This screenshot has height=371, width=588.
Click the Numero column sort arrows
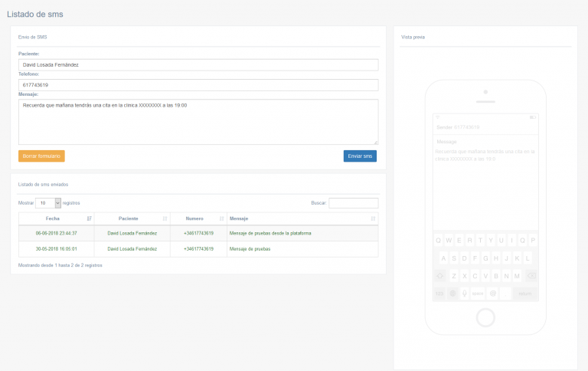[222, 218]
